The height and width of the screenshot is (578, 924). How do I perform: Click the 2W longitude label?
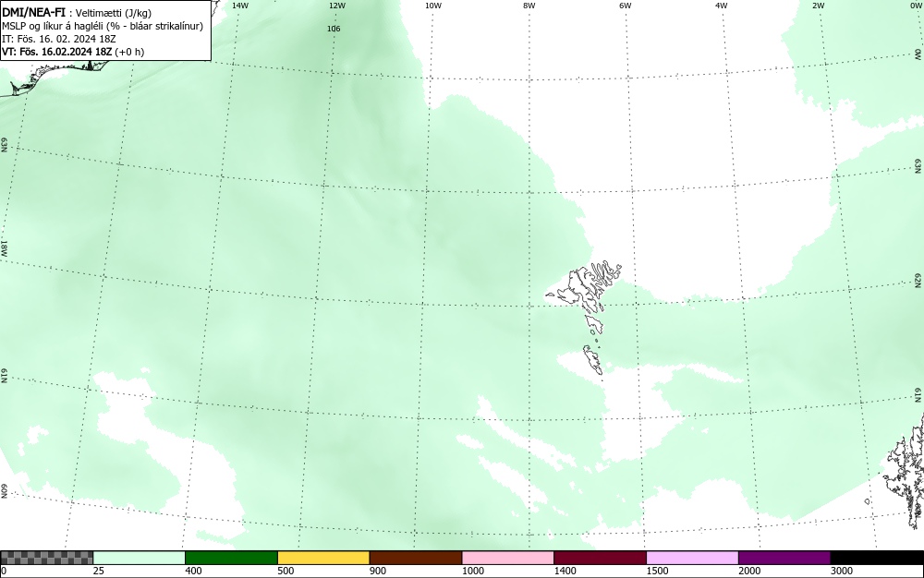(x=818, y=6)
